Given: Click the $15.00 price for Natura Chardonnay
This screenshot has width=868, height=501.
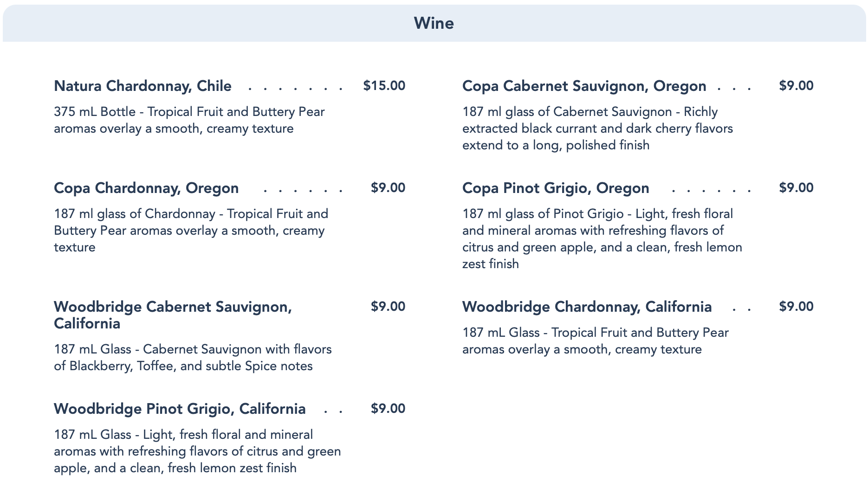Looking at the screenshot, I should [384, 86].
